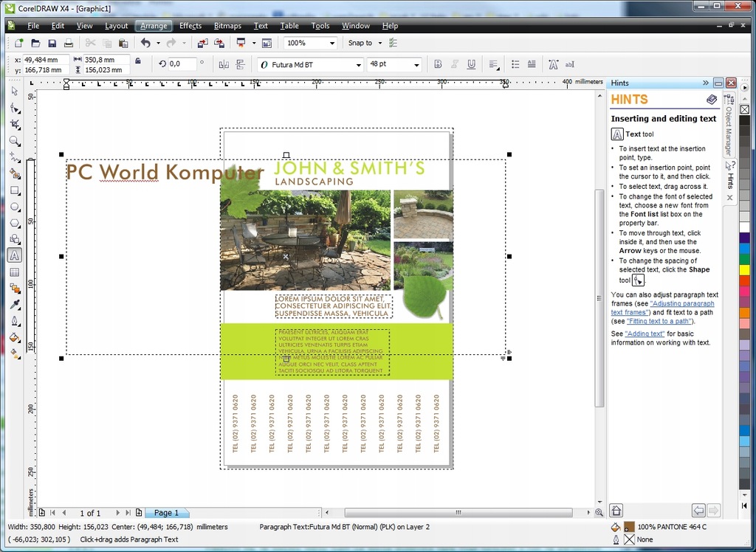Select the Zoom tool
The width and height of the screenshot is (756, 552).
(x=13, y=141)
